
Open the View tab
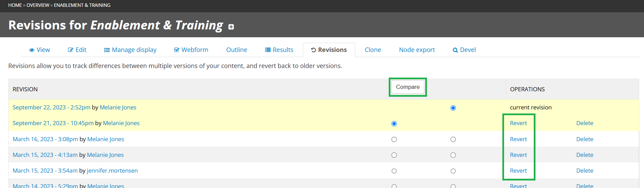[x=40, y=50]
